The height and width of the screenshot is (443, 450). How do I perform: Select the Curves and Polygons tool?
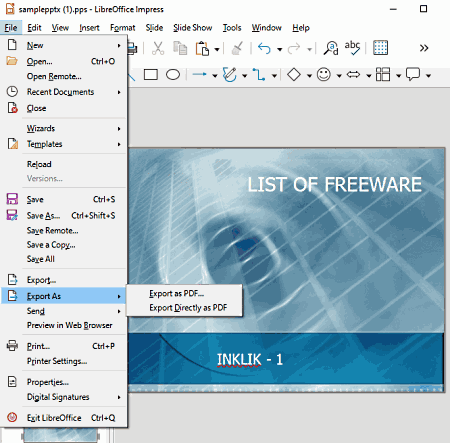click(230, 75)
